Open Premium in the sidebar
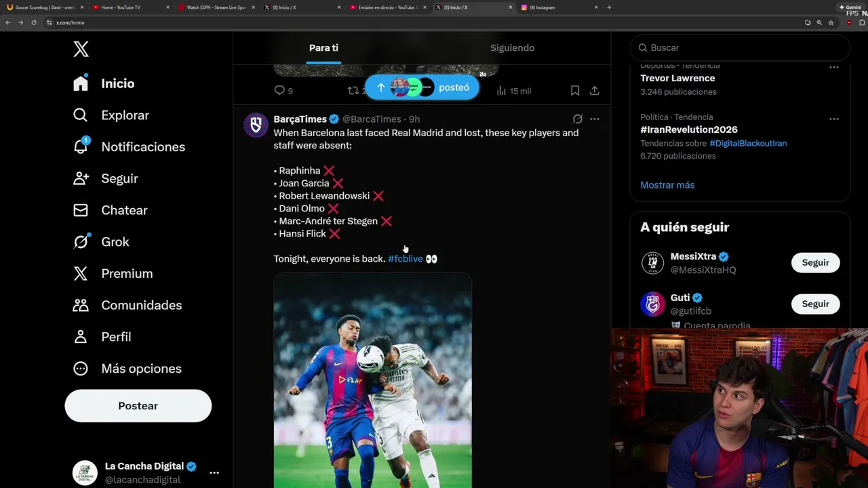The height and width of the screenshot is (488, 868). click(x=113, y=273)
